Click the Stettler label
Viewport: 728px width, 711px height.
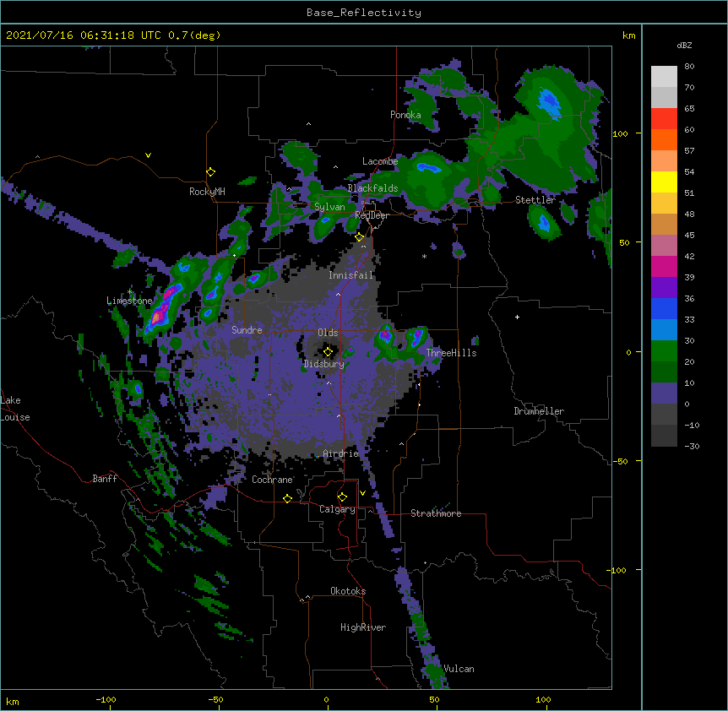tap(535, 200)
